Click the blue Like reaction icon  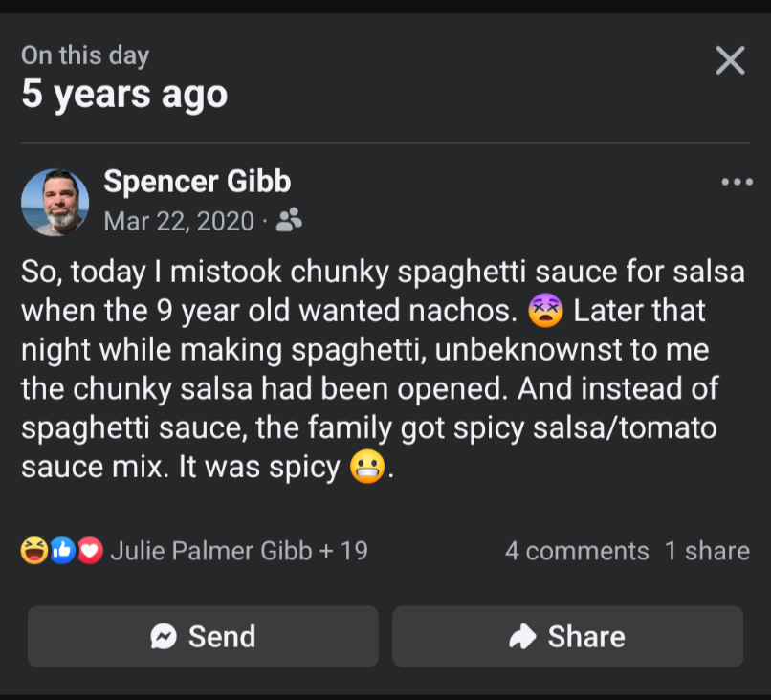[62, 551]
